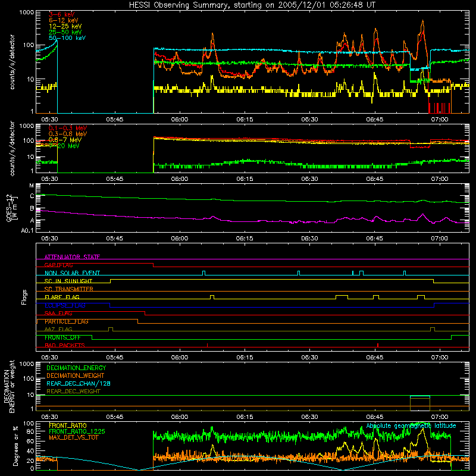Select the ECLIPSE_FLAG label
The image size is (476, 476).
[65, 305]
